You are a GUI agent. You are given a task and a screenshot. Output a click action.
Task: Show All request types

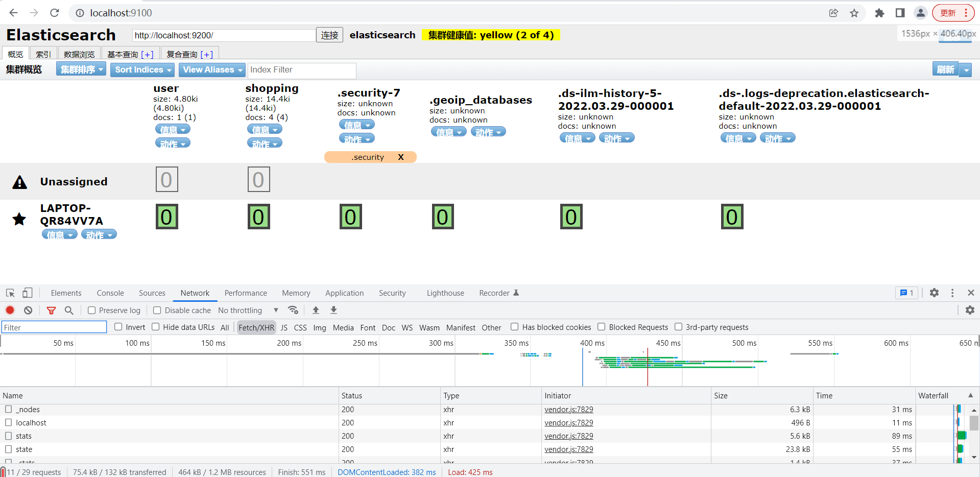coord(225,327)
